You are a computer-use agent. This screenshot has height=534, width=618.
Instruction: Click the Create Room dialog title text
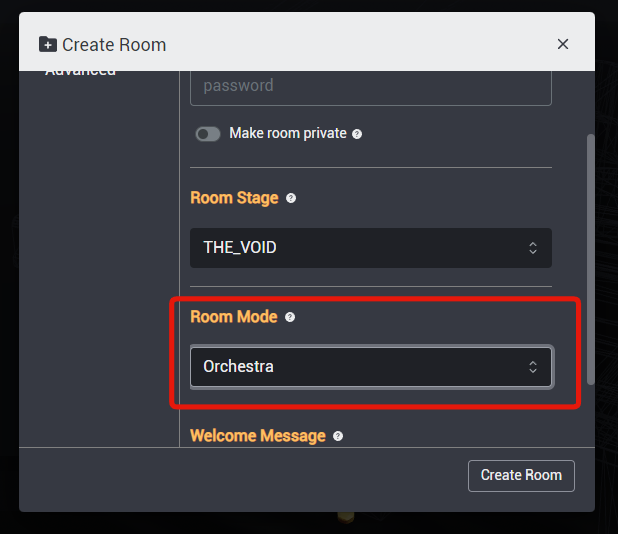coord(114,45)
